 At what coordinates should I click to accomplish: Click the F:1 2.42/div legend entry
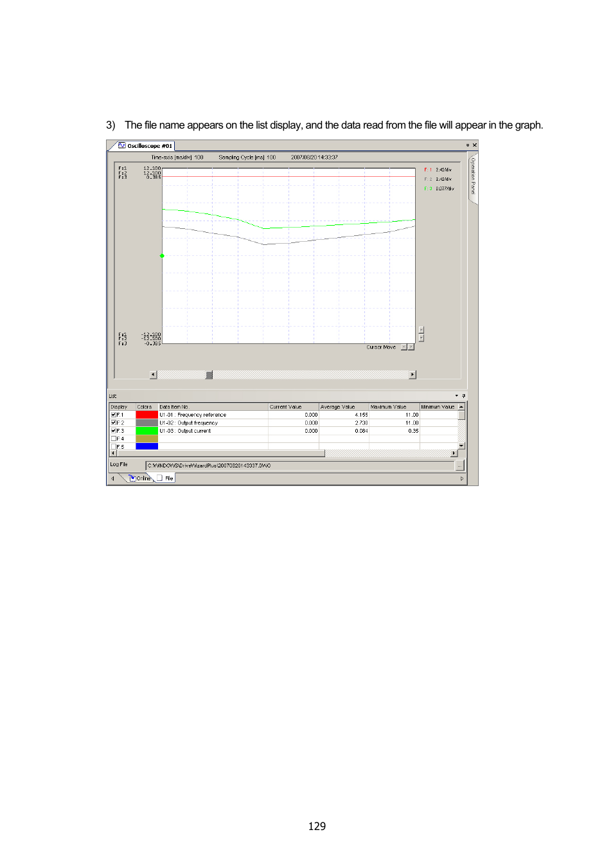pos(438,170)
